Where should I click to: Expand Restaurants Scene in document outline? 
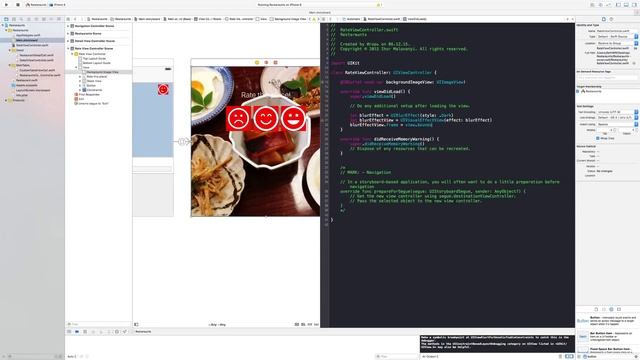pos(68,33)
